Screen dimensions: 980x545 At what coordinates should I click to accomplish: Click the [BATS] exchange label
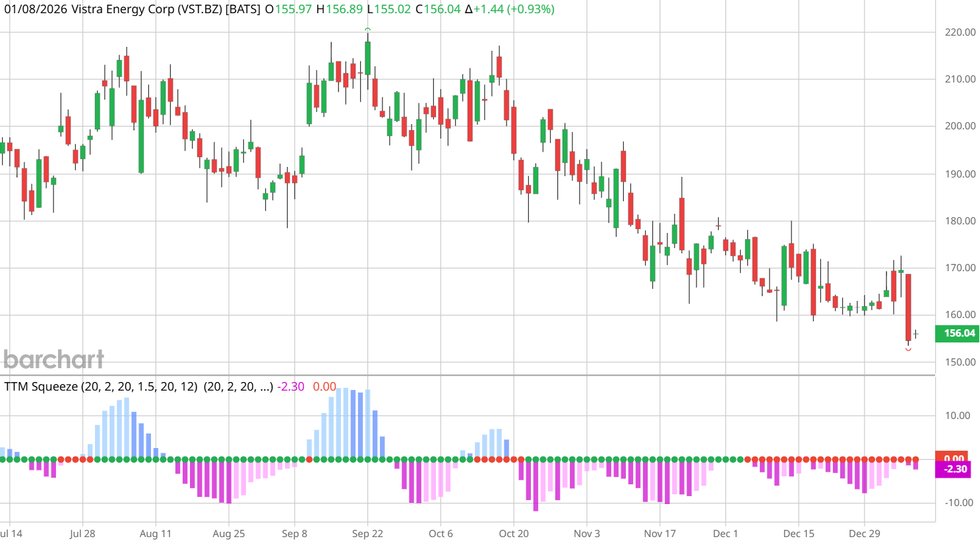coord(243,9)
